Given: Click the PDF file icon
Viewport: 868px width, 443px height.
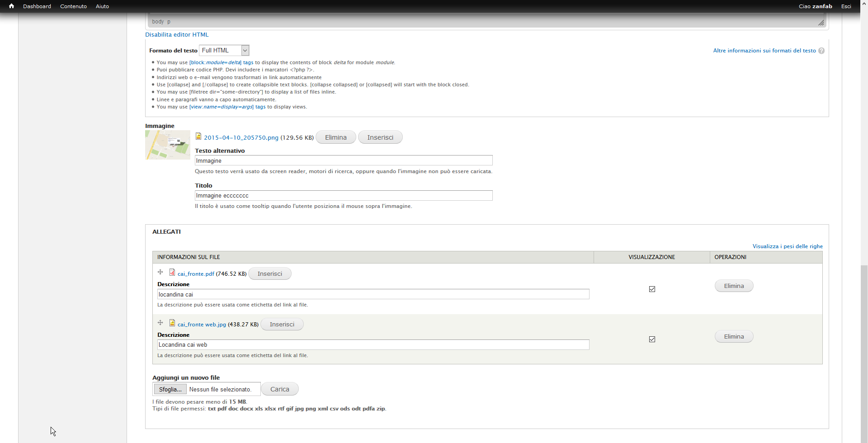Looking at the screenshot, I should click(x=172, y=272).
